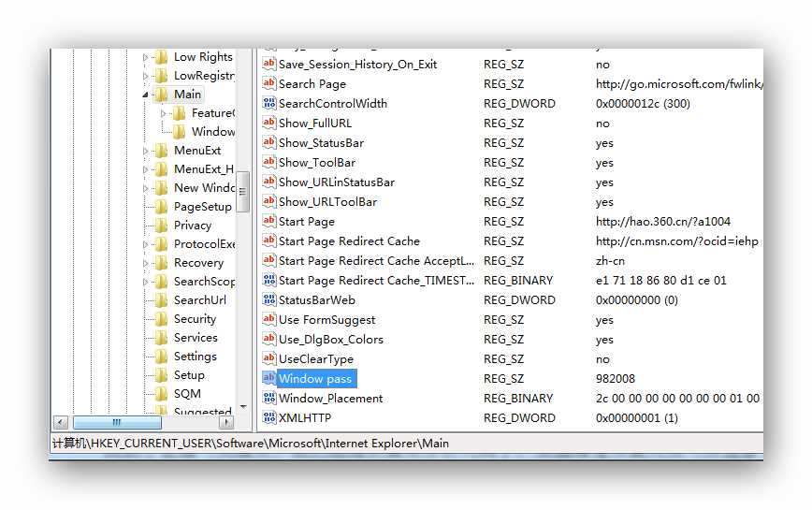Click the UseClearType string icon
812x510 pixels.
(268, 358)
